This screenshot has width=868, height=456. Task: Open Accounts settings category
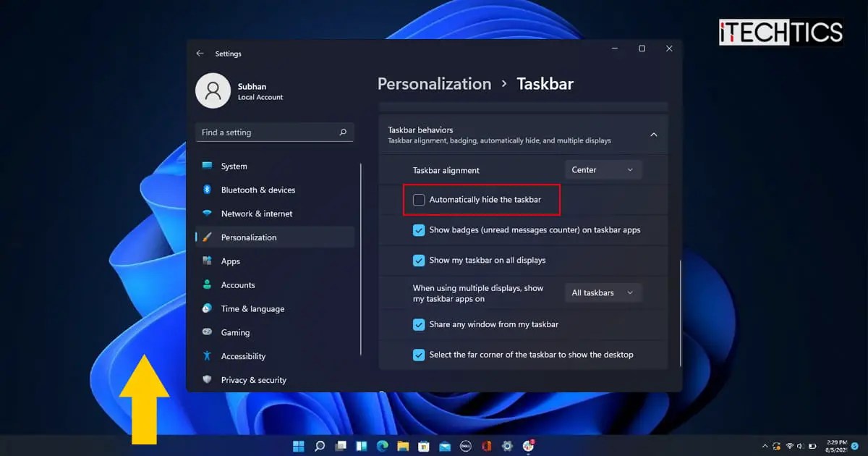tap(275, 284)
